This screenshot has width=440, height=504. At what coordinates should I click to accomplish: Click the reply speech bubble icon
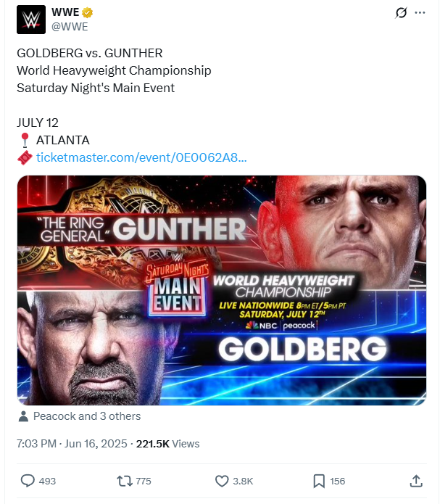(28, 481)
